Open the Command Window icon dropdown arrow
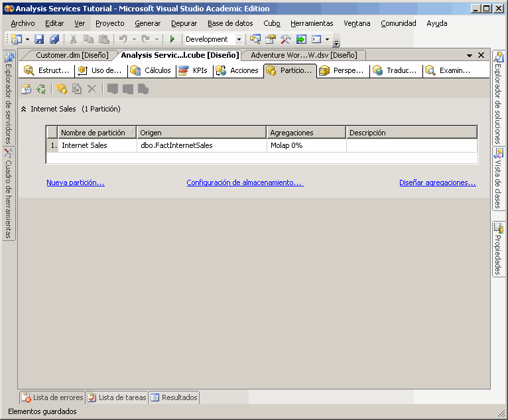Screen dimensions: 508x420 point(327,40)
